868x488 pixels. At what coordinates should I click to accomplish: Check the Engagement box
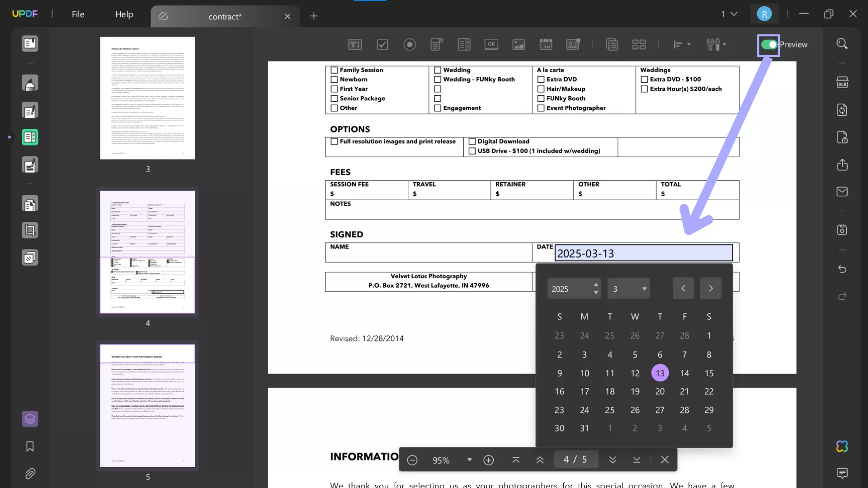pos(438,108)
